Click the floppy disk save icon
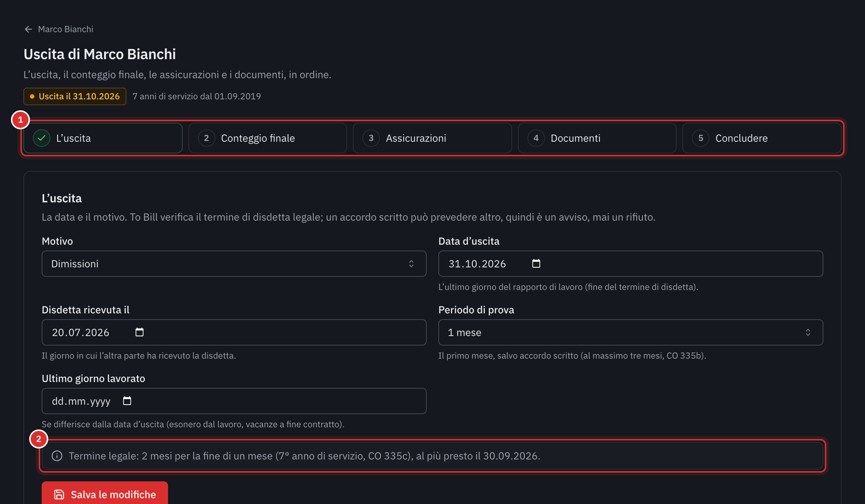The image size is (865, 504). tap(59, 495)
